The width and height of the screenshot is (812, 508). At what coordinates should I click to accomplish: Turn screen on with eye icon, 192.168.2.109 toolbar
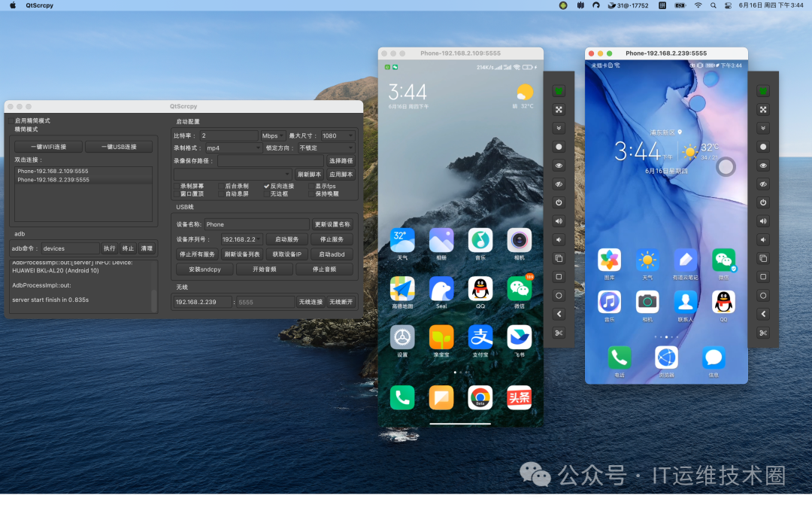(x=559, y=166)
